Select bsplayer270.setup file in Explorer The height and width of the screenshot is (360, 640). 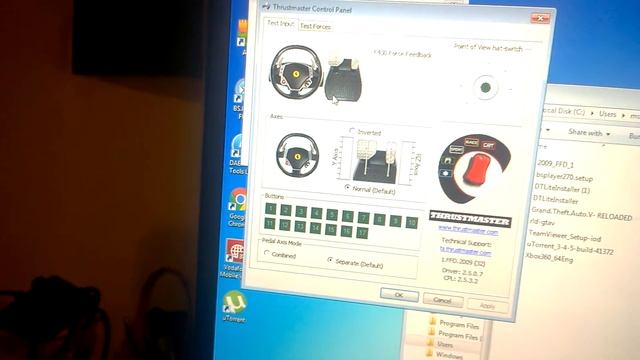[564, 178]
